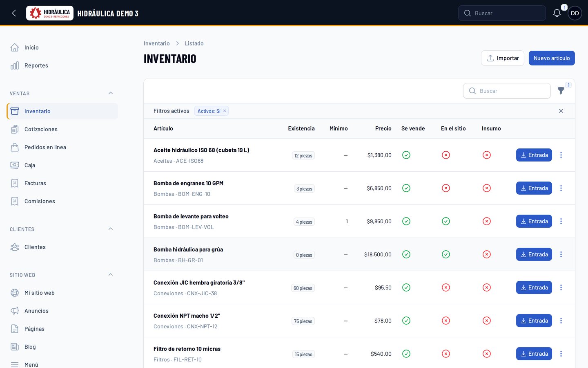Open the notifications bell
This screenshot has width=588, height=368.
point(557,13)
